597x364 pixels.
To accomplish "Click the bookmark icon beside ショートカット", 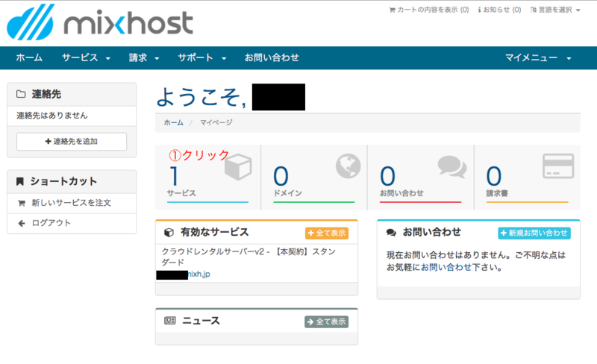I will tap(20, 181).
